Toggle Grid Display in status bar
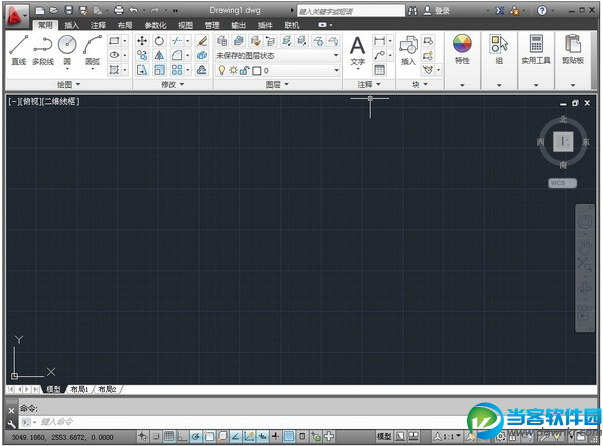Viewport: 603px width, 446px height. (x=169, y=436)
